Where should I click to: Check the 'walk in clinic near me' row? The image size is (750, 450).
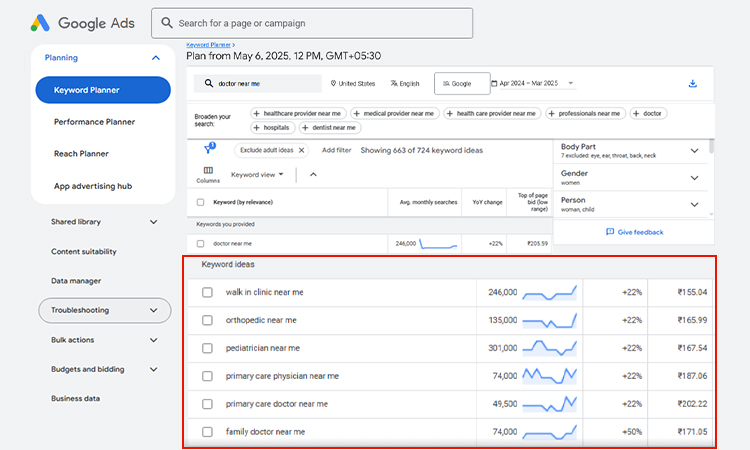click(207, 292)
